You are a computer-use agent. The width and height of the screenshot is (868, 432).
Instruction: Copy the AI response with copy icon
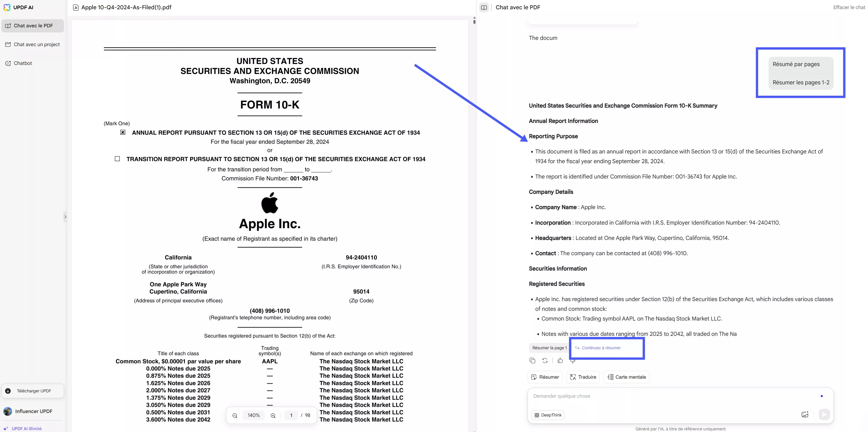pyautogui.click(x=532, y=361)
